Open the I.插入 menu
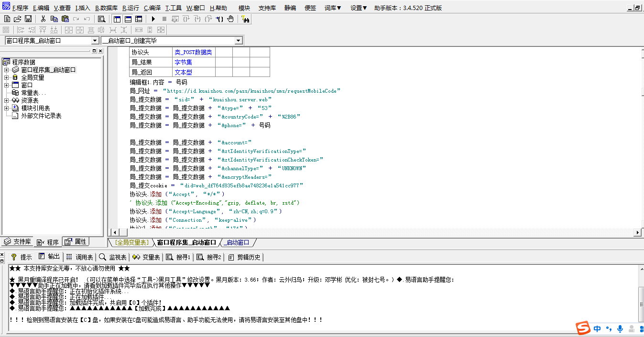644x337 pixels. pos(83,8)
